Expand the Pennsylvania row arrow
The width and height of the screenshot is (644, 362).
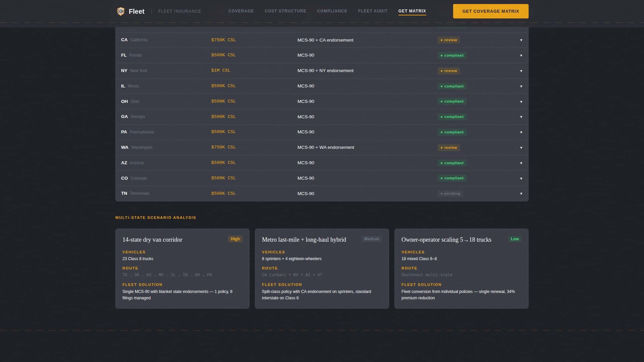(521, 132)
